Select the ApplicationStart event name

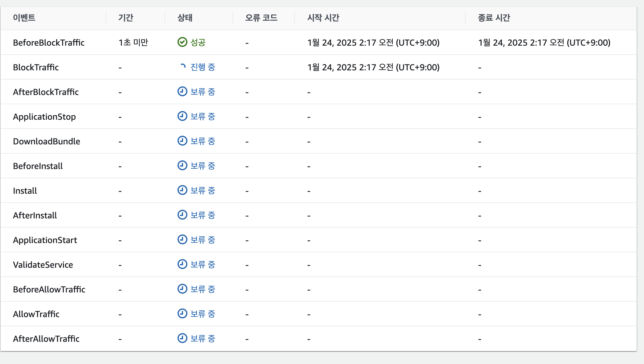(x=45, y=240)
